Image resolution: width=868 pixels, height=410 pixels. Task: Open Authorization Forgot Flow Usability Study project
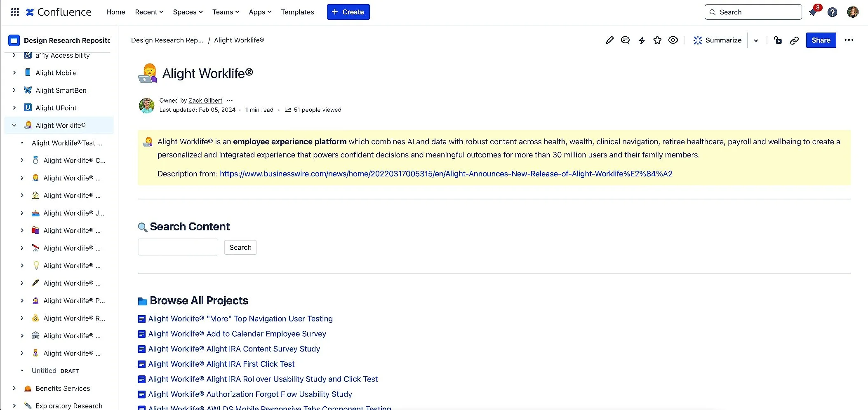(x=250, y=394)
